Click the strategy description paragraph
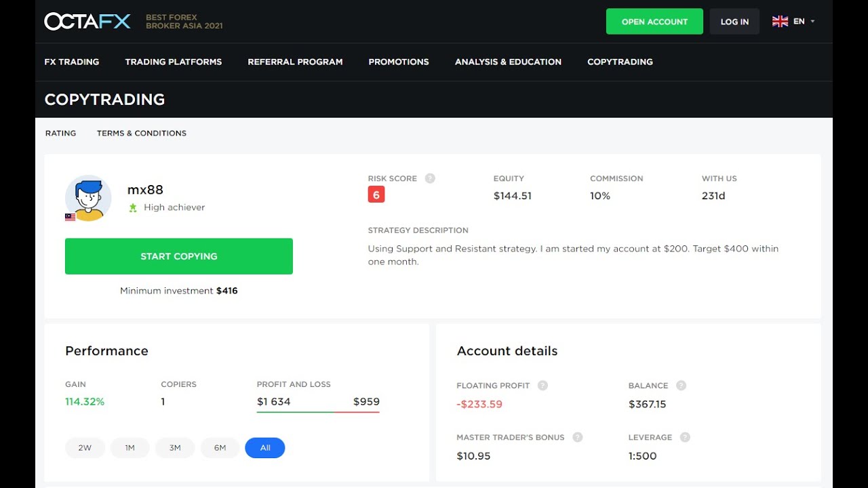This screenshot has height=488, width=868. (x=573, y=256)
